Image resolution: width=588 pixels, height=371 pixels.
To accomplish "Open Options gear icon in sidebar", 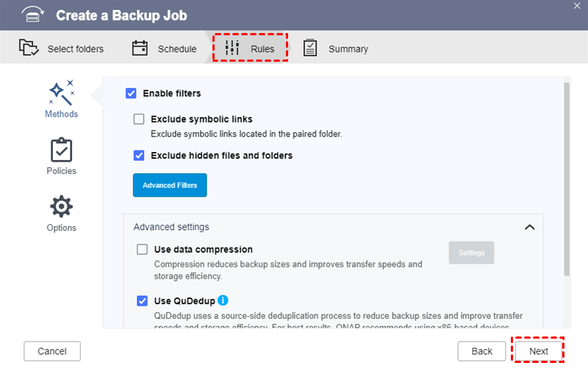I will (62, 206).
